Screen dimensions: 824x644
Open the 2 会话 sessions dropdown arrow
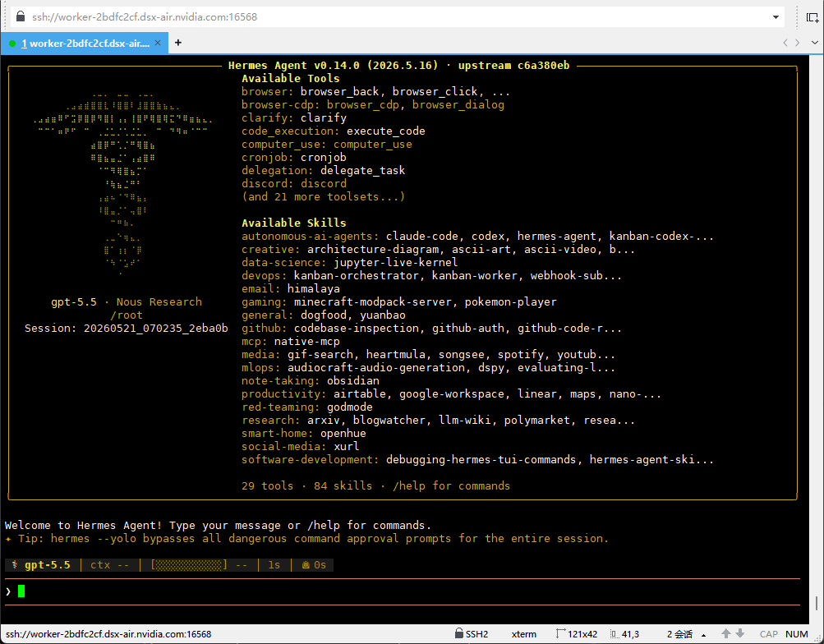[x=704, y=634]
